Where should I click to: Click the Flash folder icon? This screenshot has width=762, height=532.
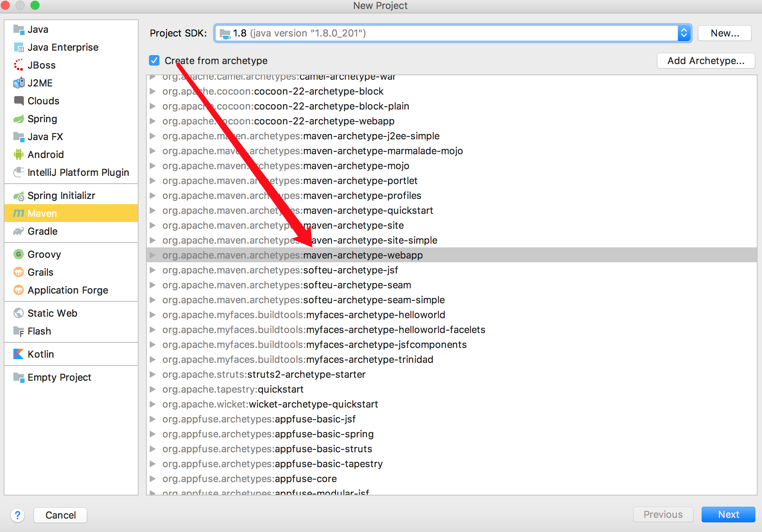[x=19, y=331]
